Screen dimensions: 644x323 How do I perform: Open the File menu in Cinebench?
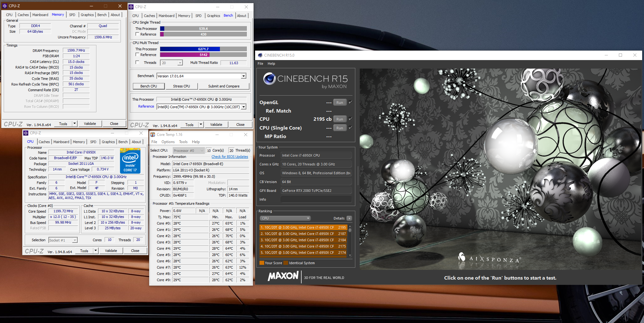(x=260, y=64)
